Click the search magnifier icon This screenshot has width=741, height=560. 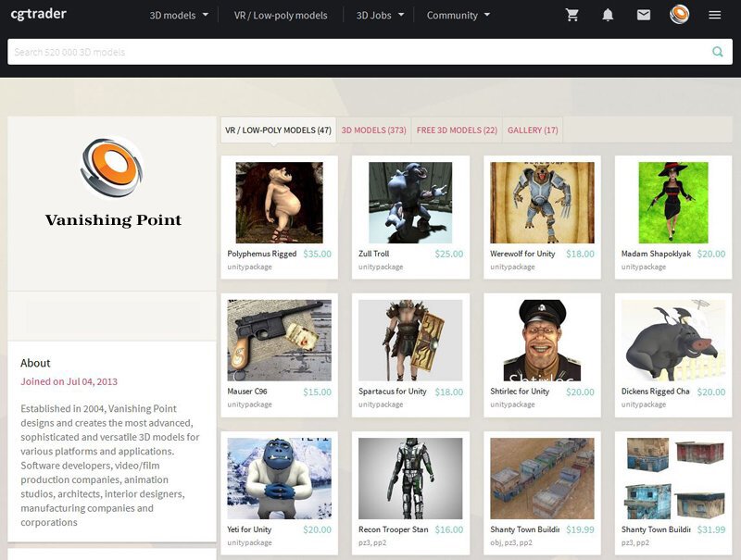717,52
